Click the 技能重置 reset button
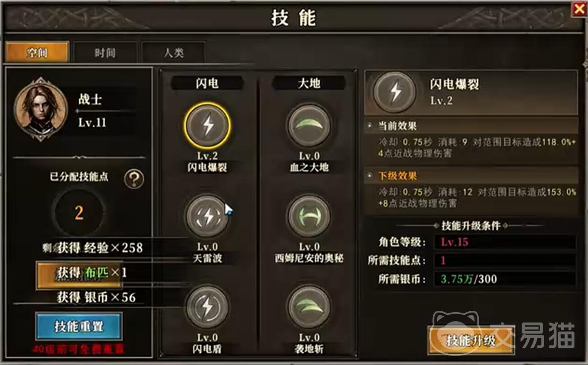Viewport: 588px width, 365px height. [79, 326]
